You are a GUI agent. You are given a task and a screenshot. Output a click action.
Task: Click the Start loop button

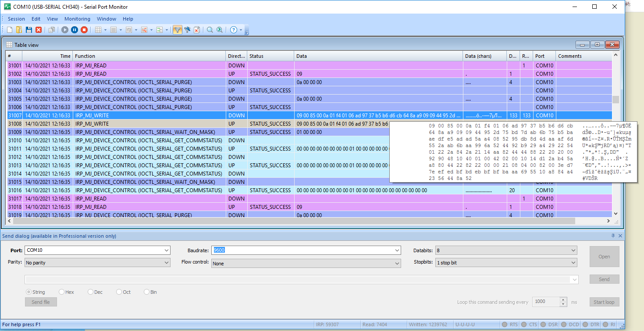(604, 302)
